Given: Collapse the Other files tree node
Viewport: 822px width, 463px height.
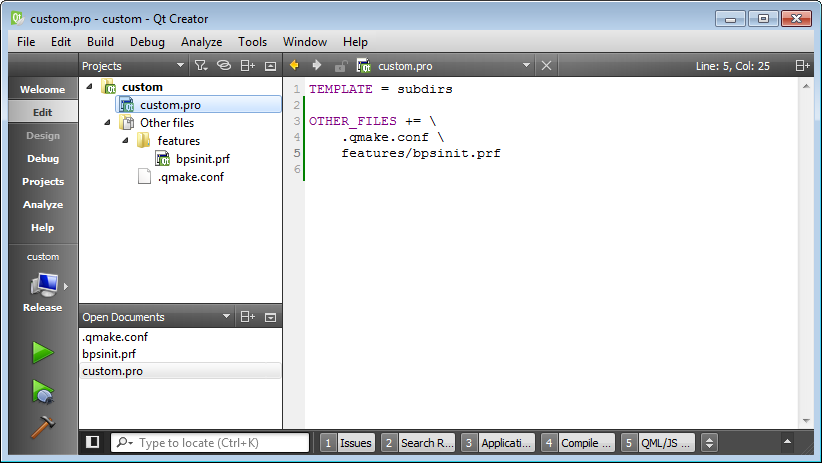Looking at the screenshot, I should [107, 123].
